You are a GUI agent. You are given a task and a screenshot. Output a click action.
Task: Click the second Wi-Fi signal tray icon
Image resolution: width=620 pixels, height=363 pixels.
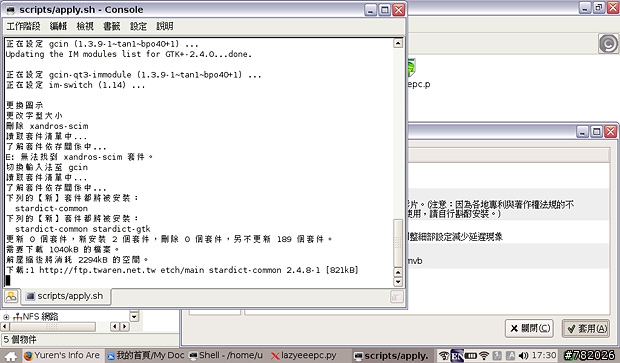(484, 355)
